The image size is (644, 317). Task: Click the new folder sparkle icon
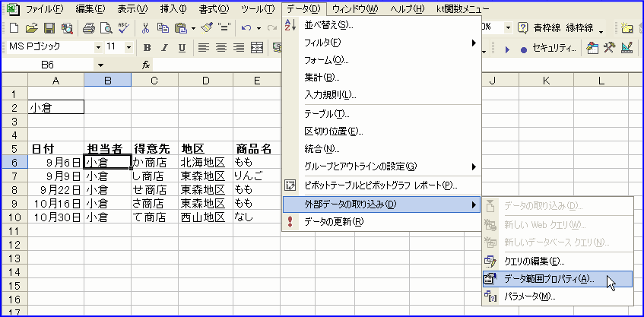[627, 27]
